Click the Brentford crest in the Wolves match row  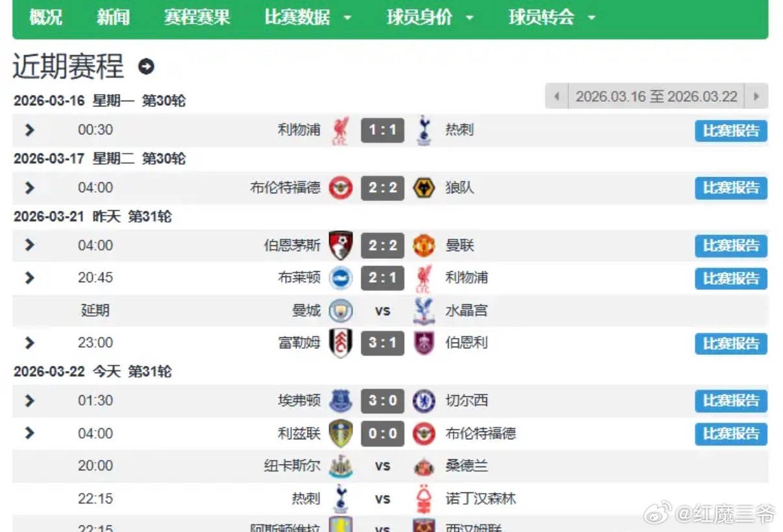[x=340, y=188]
